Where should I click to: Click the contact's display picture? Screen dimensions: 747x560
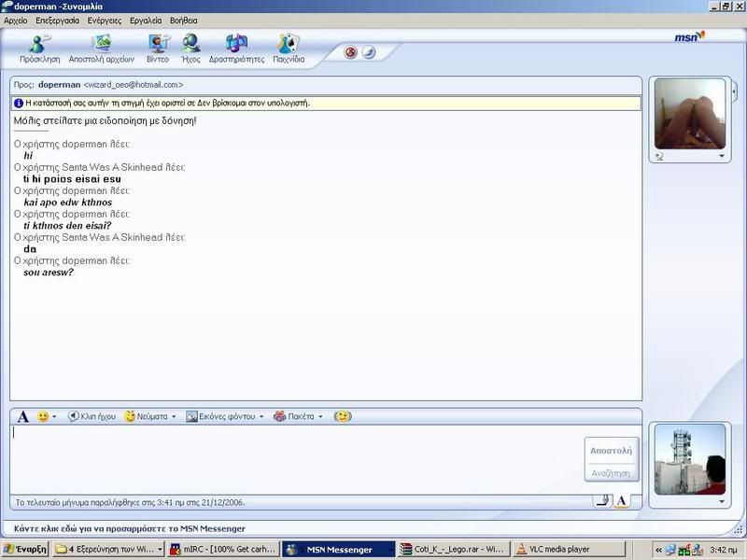point(690,114)
